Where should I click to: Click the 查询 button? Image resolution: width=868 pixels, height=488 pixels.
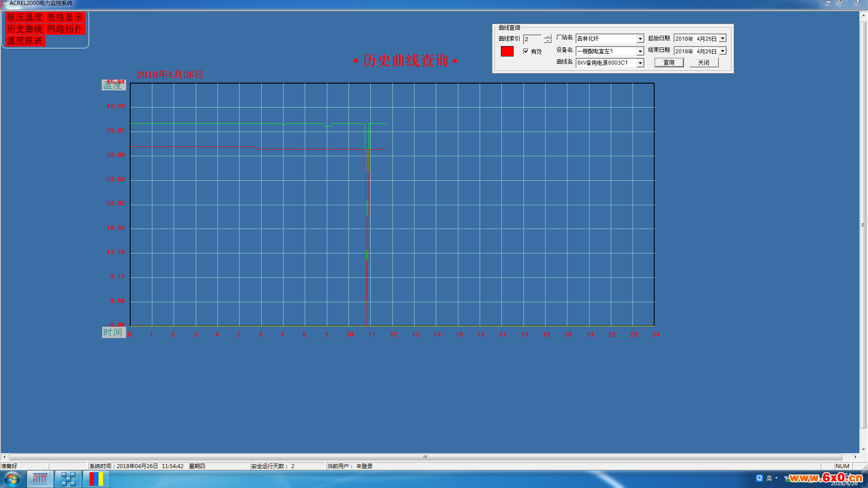point(669,62)
